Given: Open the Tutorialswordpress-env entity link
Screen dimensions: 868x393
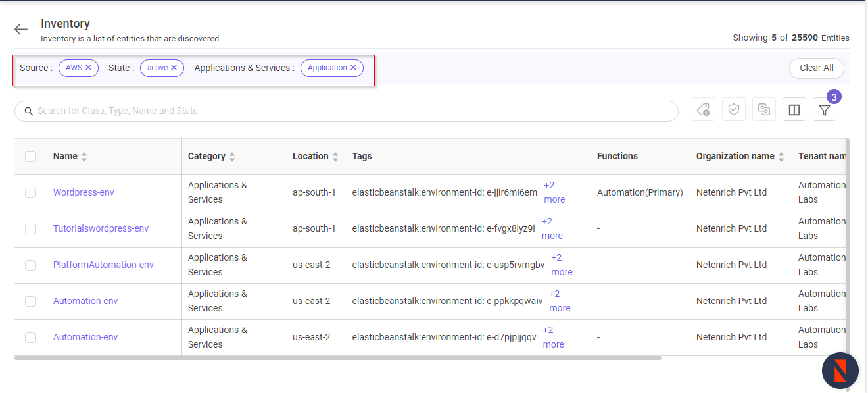Looking at the screenshot, I should click(101, 228).
